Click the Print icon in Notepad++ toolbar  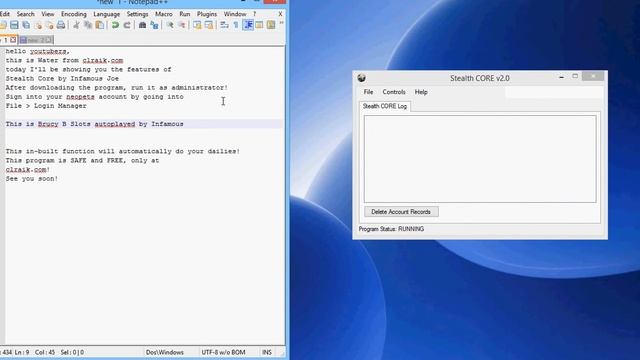pos(61,25)
